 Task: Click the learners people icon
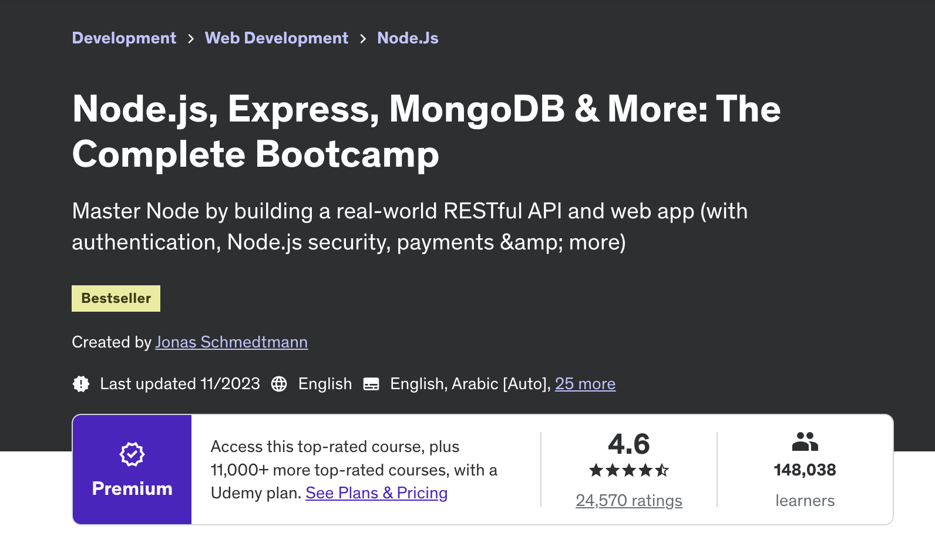tap(805, 441)
